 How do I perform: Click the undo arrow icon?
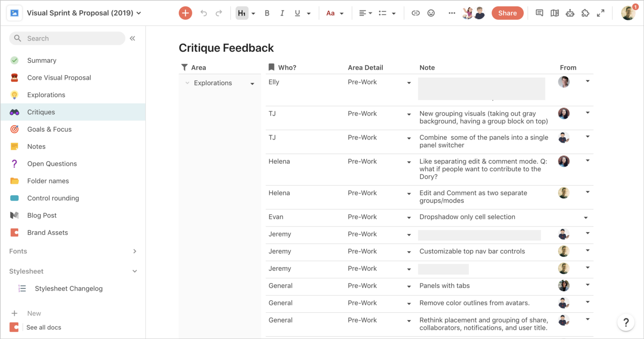coord(204,13)
